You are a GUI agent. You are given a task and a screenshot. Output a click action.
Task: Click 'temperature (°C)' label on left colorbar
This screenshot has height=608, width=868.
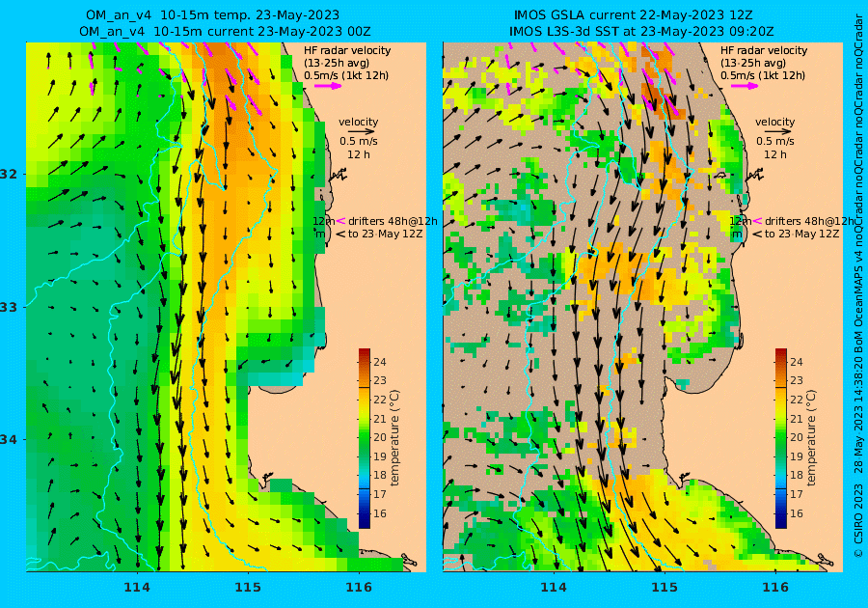pyautogui.click(x=394, y=438)
